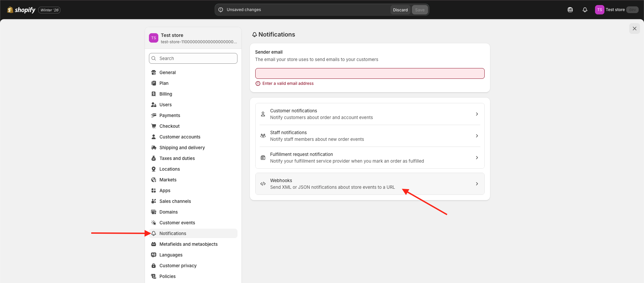Open the Sidekick assistant icon in the top bar
This screenshot has width=644, height=283.
click(x=570, y=10)
